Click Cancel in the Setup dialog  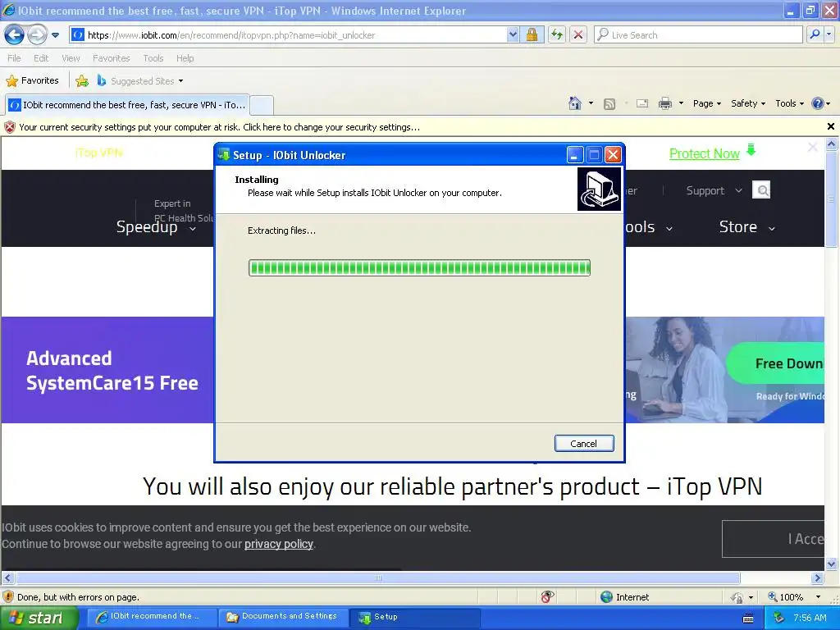pyautogui.click(x=584, y=444)
